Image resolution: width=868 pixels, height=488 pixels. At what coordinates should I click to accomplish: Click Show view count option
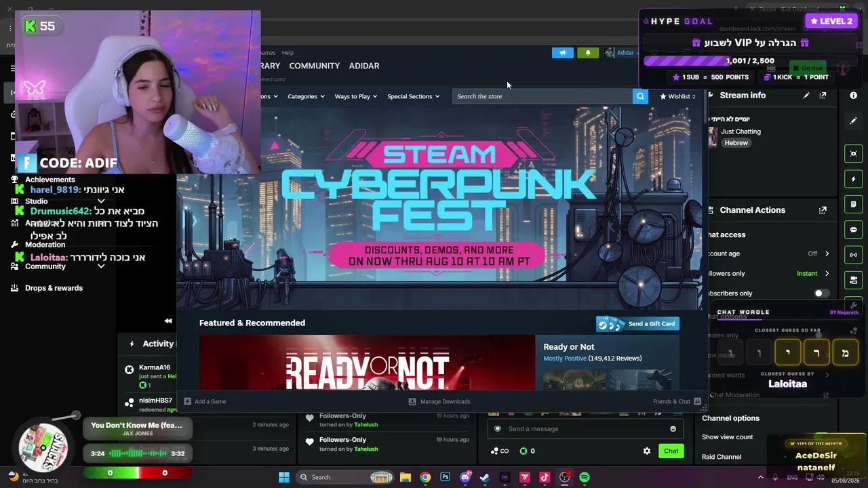coord(728,437)
